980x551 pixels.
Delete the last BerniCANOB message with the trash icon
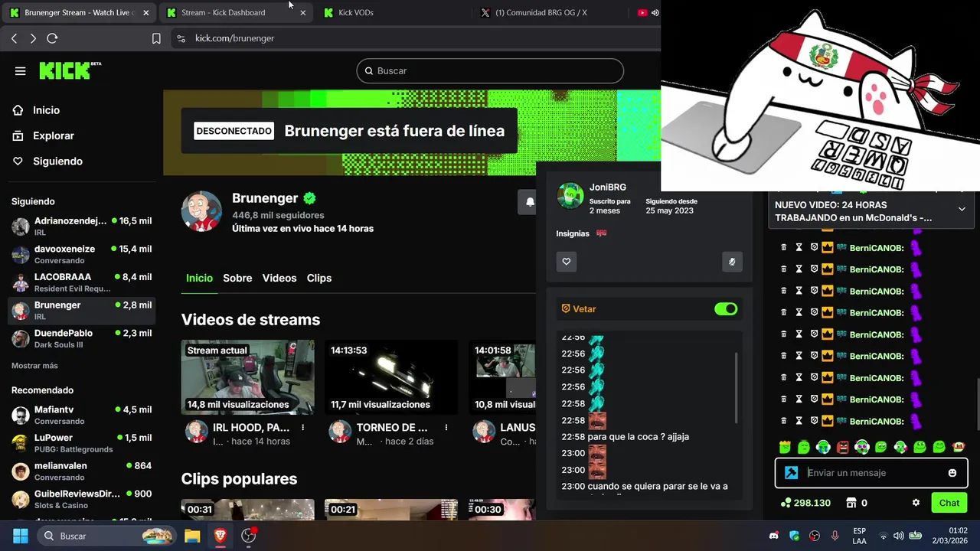[783, 421]
